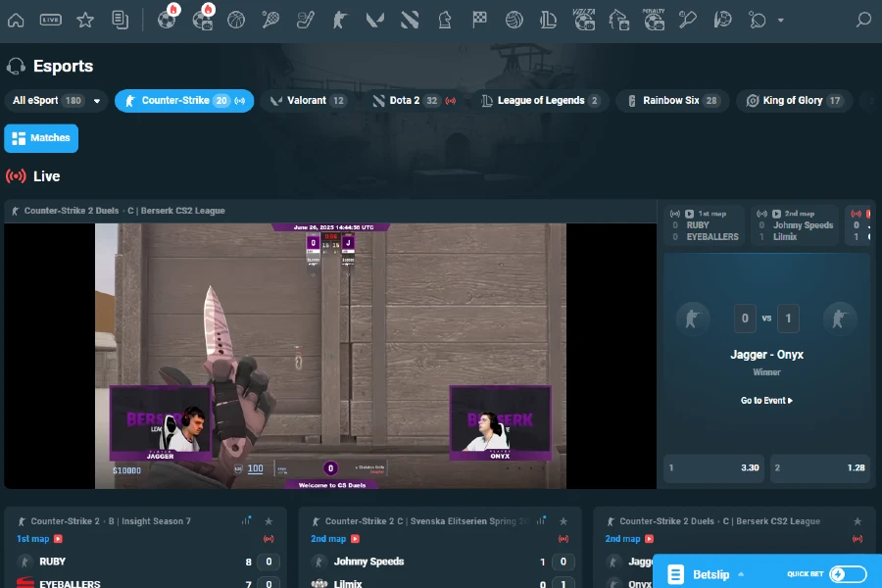
Task: Favorite the RUBY vs EYEBALLERS match with its star
Action: pos(269,520)
